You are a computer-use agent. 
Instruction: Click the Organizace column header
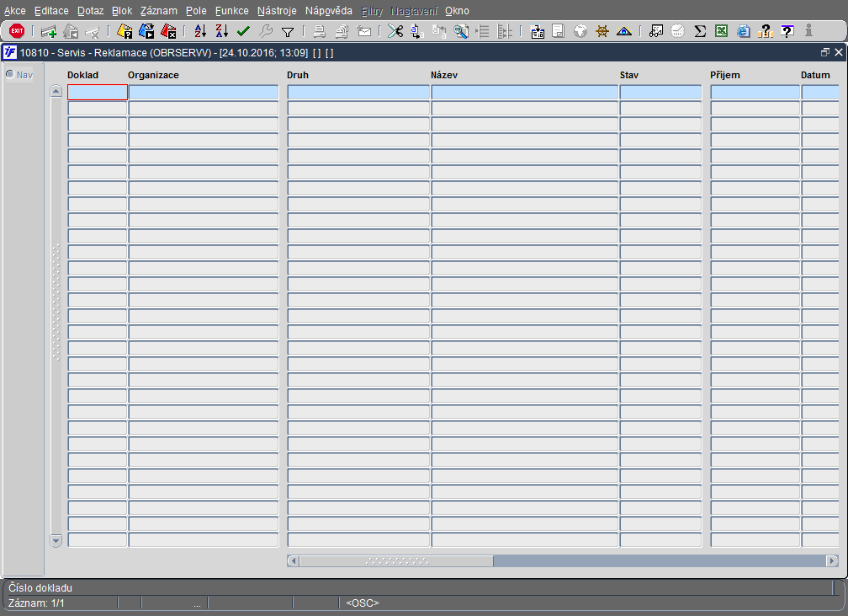[153, 75]
